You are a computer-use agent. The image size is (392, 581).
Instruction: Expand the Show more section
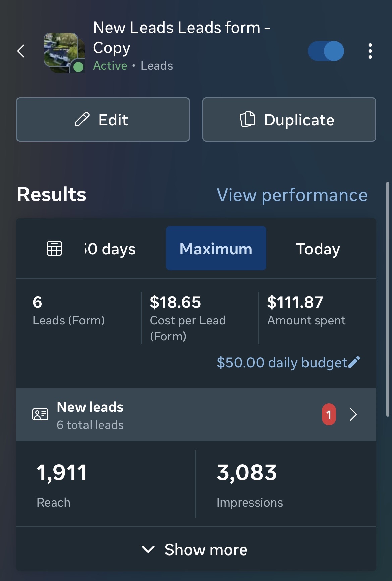click(196, 549)
